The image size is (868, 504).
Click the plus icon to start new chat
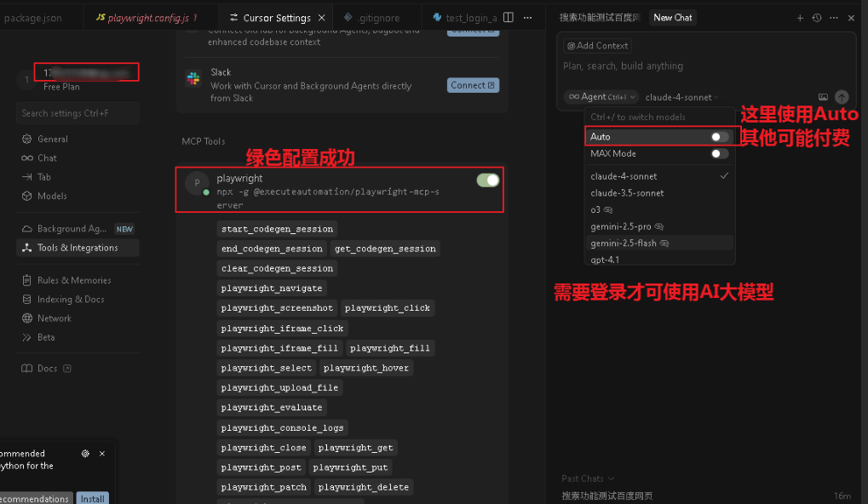(799, 17)
